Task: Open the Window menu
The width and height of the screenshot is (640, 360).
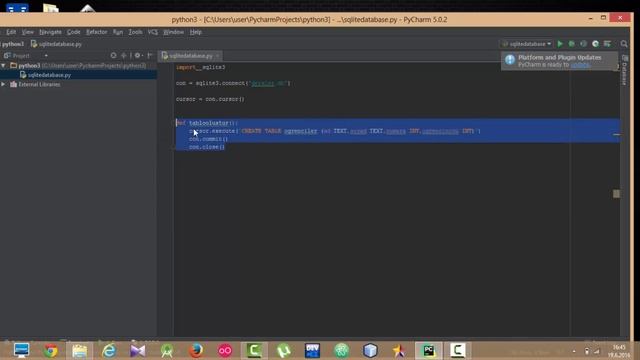Action: point(173,32)
